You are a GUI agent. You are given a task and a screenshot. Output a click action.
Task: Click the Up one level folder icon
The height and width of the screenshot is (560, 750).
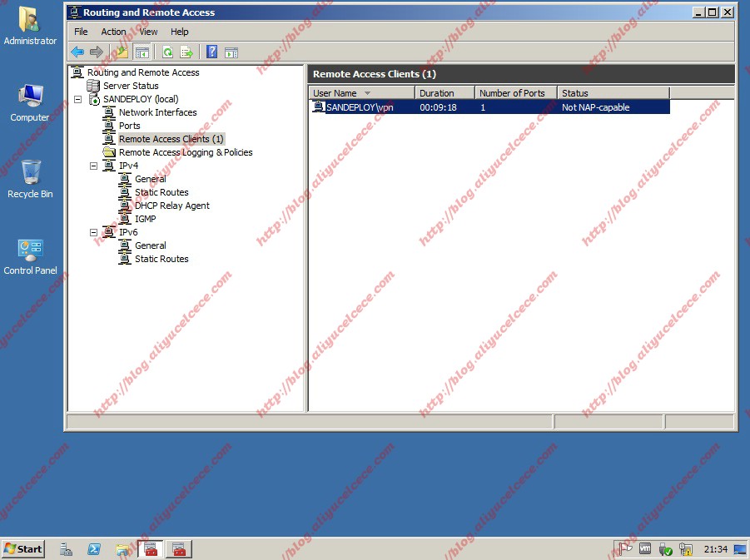pos(122,52)
